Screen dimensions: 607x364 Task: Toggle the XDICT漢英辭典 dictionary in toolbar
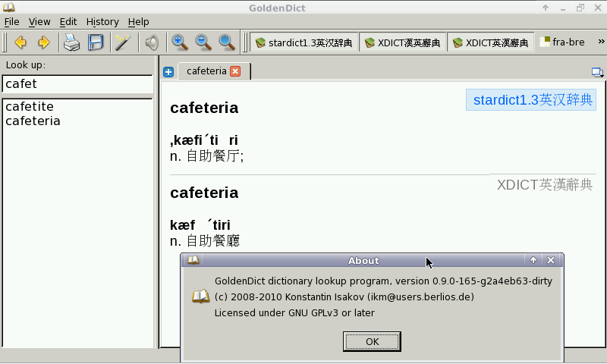point(403,42)
